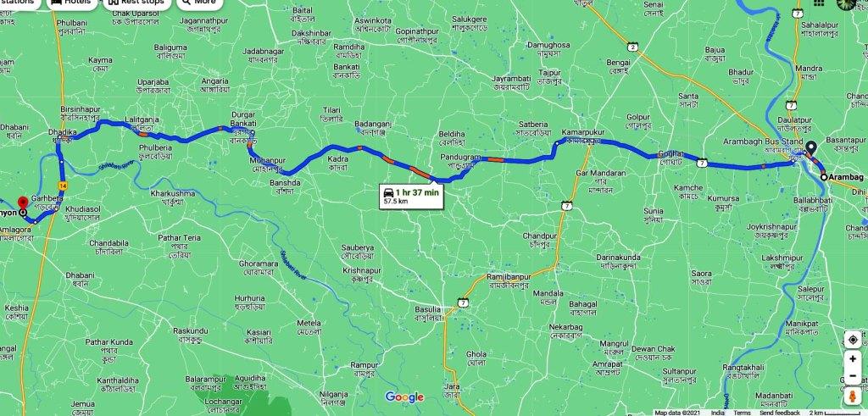Select the Rest stops chip
The height and width of the screenshot is (416, 868).
pyautogui.click(x=136, y=3)
